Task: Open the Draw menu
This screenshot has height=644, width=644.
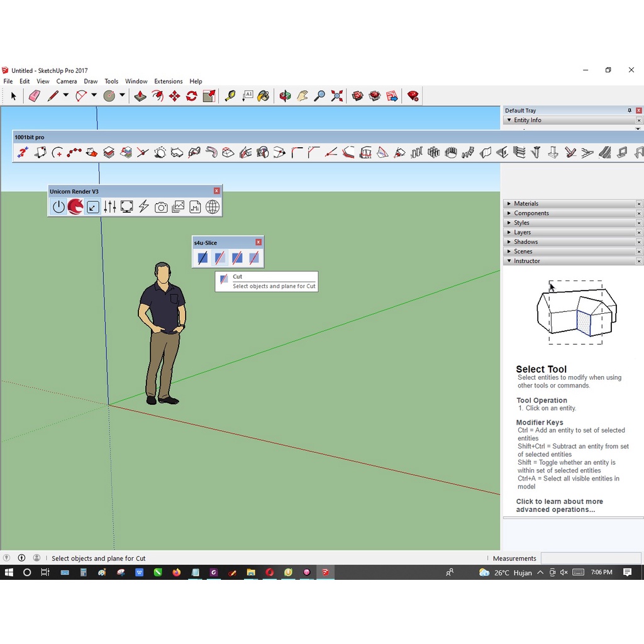Action: 91,81
